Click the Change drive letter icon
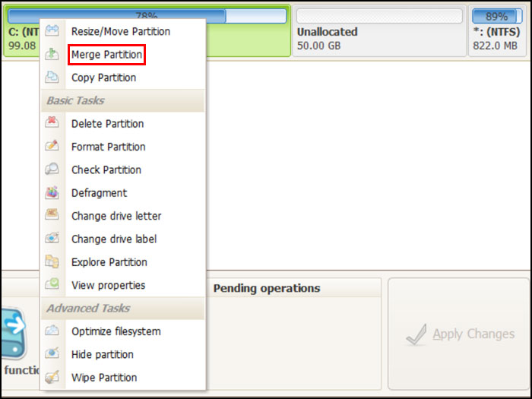Viewport: 532px width, 399px height. (x=52, y=215)
